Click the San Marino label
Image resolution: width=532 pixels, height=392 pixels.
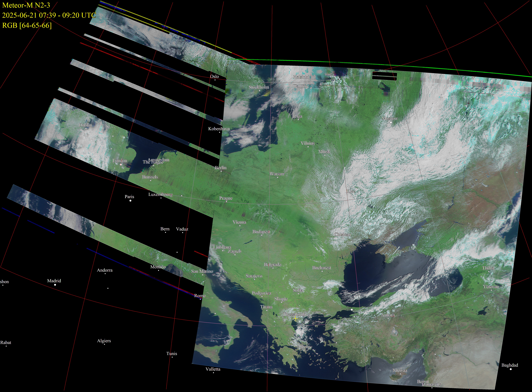(202, 271)
